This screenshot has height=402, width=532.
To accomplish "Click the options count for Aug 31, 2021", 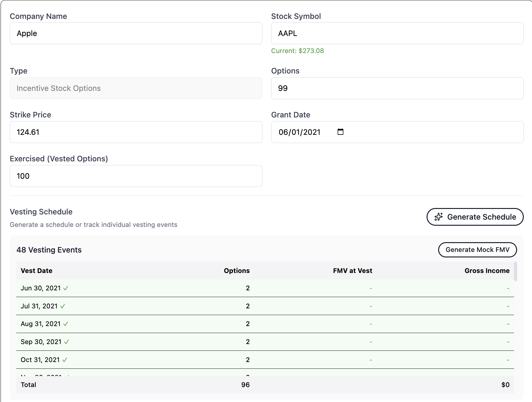I will (x=248, y=324).
